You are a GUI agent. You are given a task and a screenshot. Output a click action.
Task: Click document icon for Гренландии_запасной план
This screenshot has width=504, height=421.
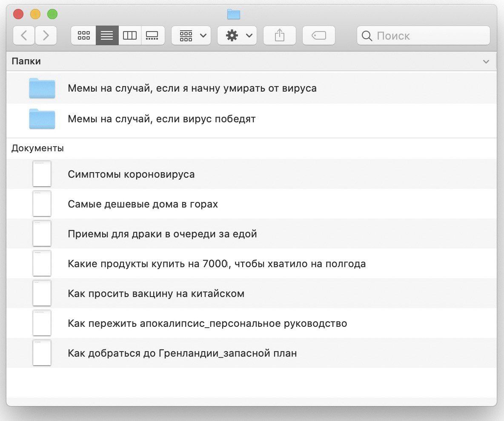42,353
